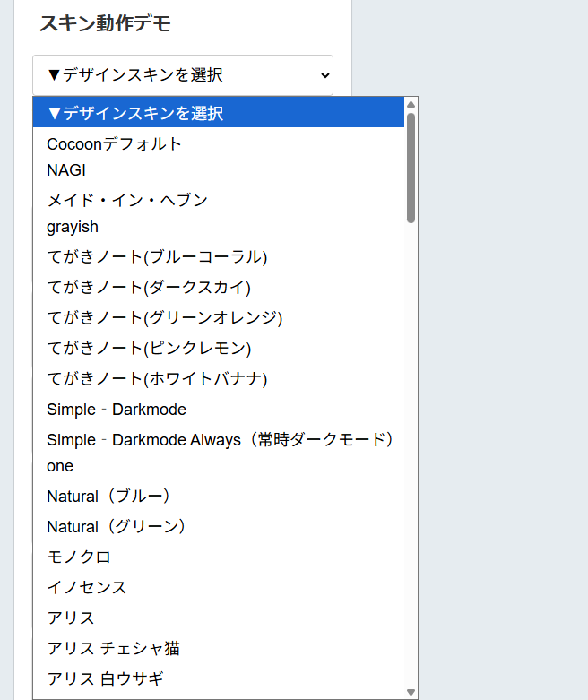Viewport: 588px width, 700px height.
Task: Select Natural（ブルー） skin
Action: 108,496
